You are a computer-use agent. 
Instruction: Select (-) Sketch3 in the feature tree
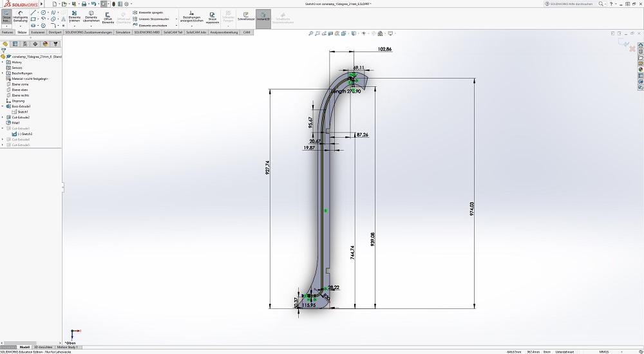coord(22,134)
